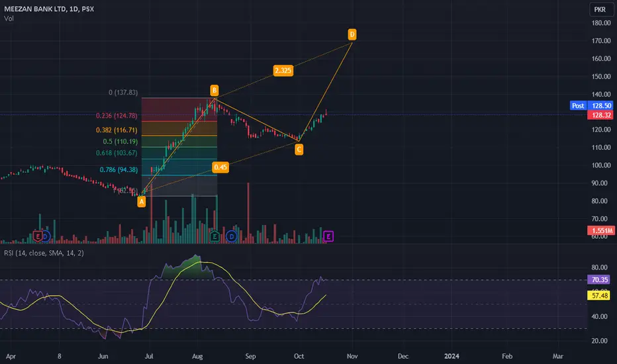Click the 100.00 price scale label
This screenshot has height=364, width=617.
tap(601, 165)
